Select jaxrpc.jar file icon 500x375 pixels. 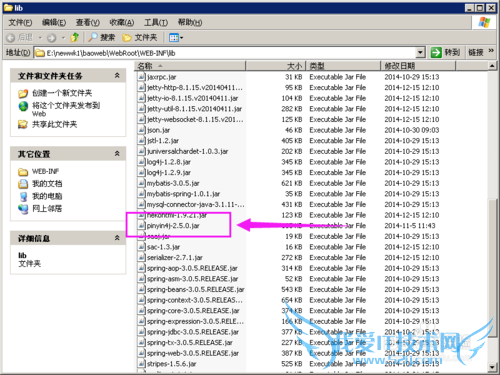[142, 77]
